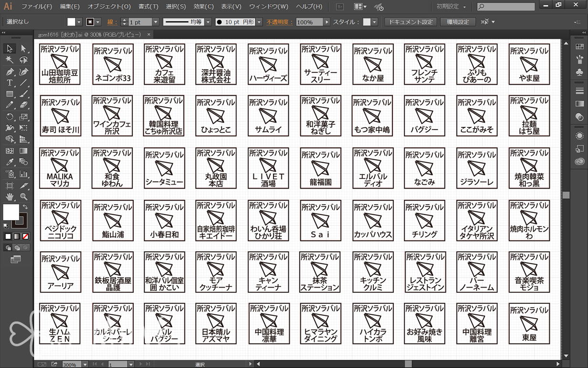Select the Column Graph tool
The image size is (588, 368).
(x=23, y=174)
